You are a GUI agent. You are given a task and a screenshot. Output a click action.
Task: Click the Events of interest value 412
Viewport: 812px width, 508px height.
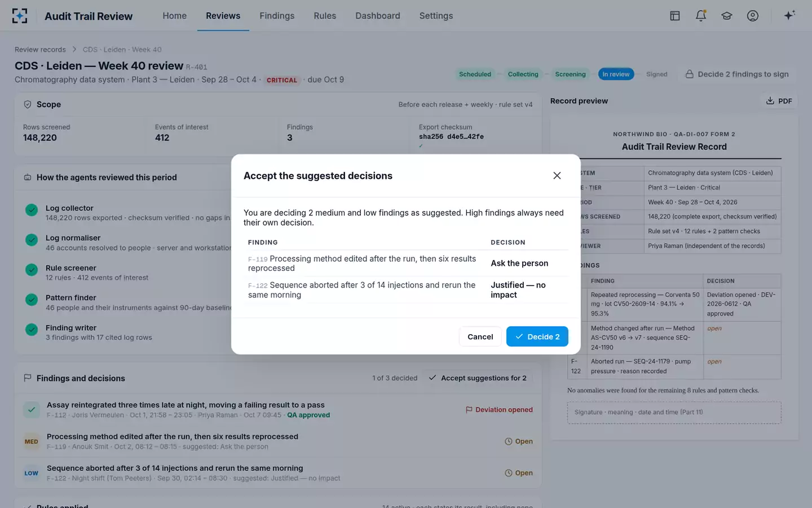[162, 138]
